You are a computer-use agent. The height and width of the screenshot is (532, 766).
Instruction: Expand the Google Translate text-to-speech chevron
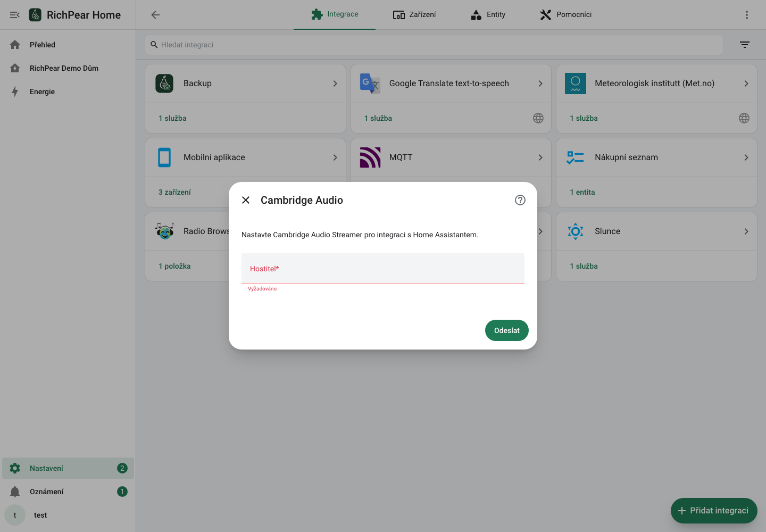(540, 84)
